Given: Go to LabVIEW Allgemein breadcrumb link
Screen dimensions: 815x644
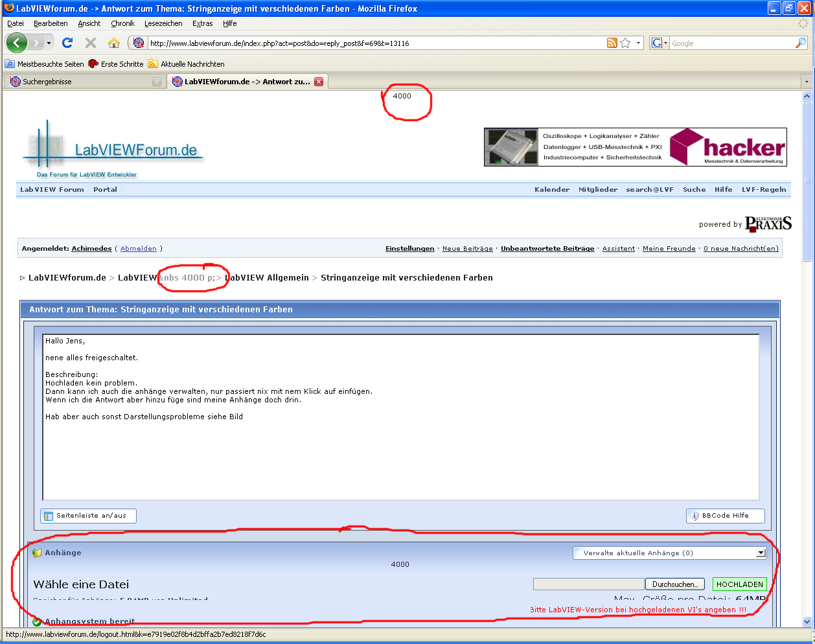Looking at the screenshot, I should [x=267, y=278].
